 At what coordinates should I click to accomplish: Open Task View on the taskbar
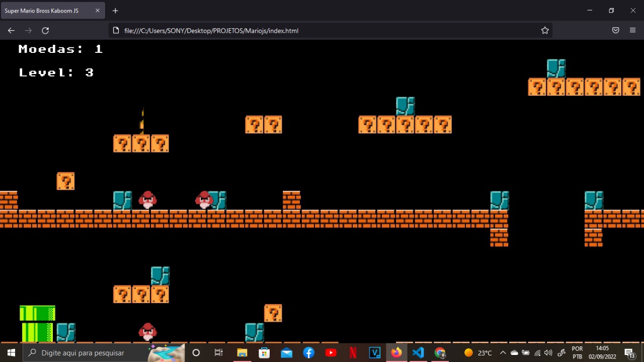click(x=218, y=353)
